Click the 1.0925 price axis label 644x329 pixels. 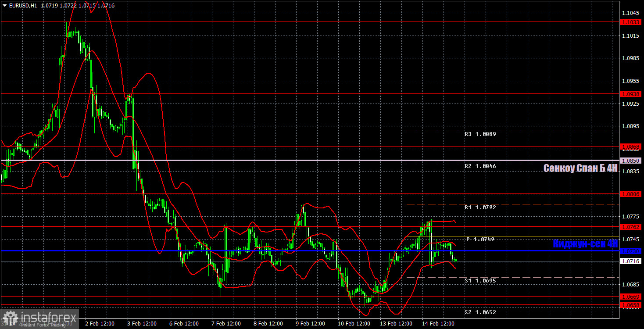click(631, 104)
